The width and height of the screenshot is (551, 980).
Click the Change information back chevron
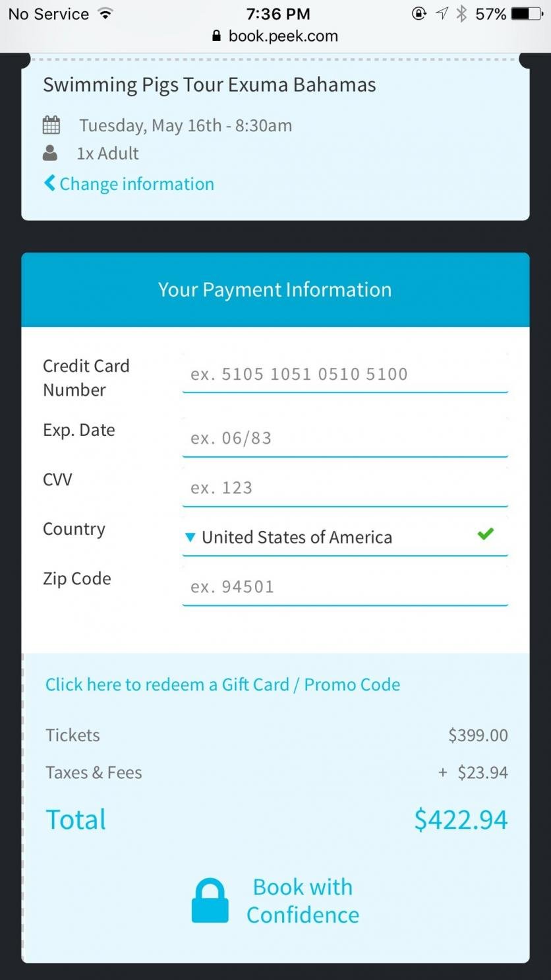(49, 183)
